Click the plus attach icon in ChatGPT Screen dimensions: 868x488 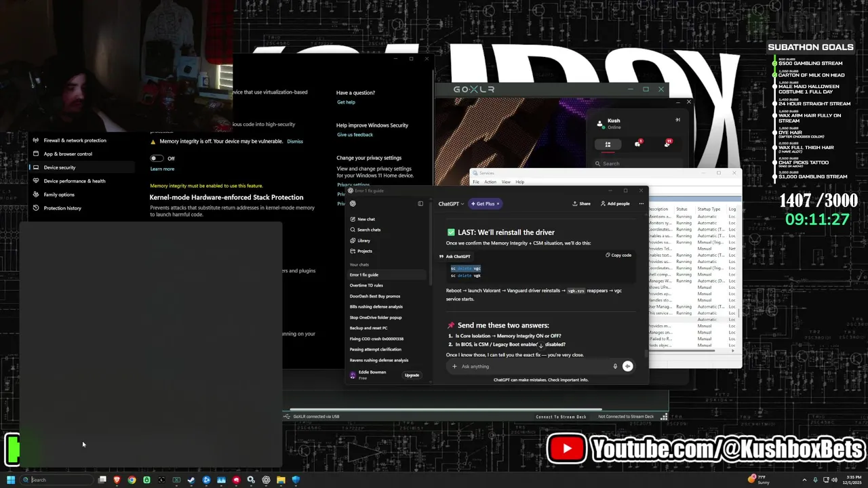[x=455, y=366]
